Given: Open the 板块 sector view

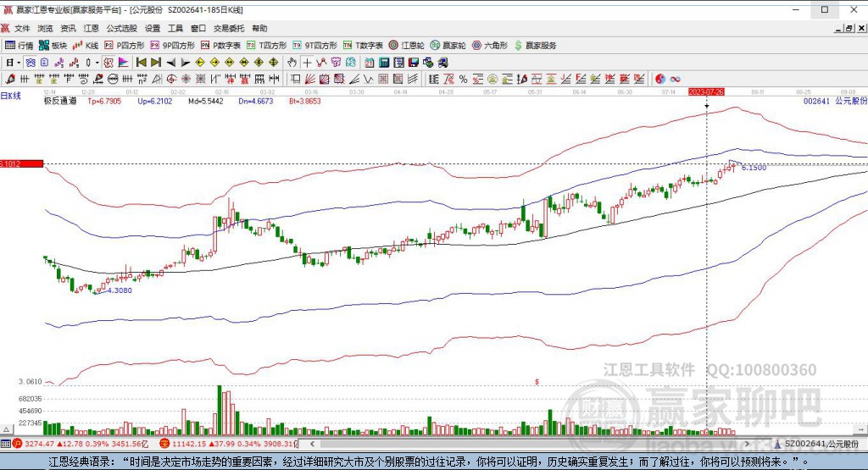Looking at the screenshot, I should point(53,46).
